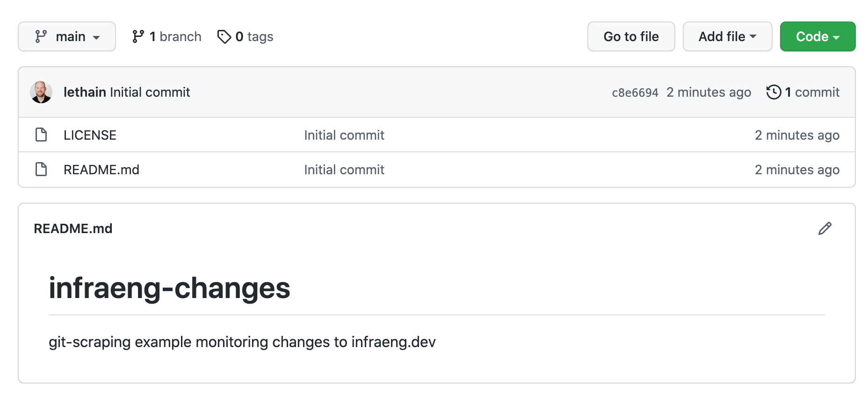Click the 'infraeng-changes' heading
Image resolution: width=868 pixels, height=398 pixels.
pyautogui.click(x=169, y=288)
